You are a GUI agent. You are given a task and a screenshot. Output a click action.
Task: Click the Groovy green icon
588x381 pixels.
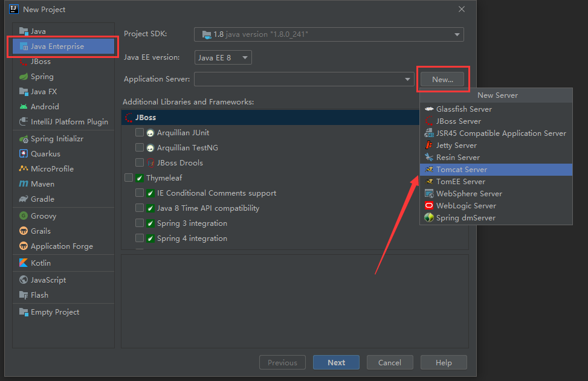(x=24, y=216)
